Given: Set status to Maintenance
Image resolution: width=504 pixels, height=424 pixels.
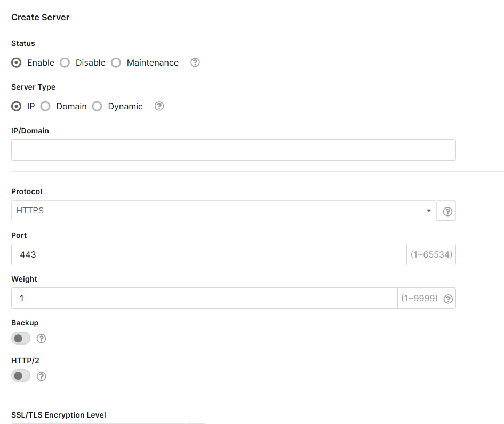Looking at the screenshot, I should click(x=116, y=62).
